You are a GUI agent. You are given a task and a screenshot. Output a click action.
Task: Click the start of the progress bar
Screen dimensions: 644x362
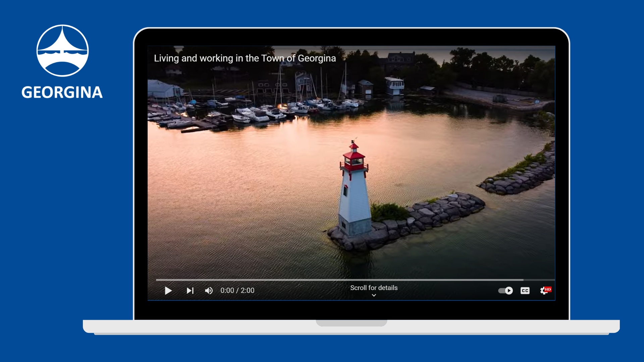tap(157, 280)
